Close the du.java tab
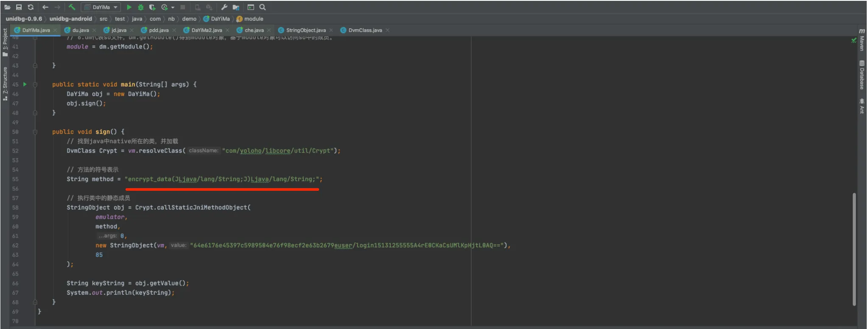The height and width of the screenshot is (329, 868). [94, 30]
